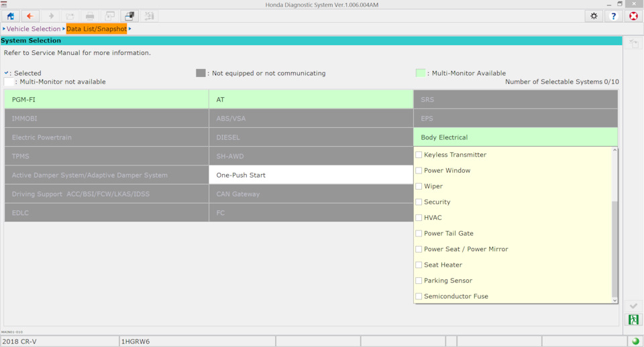This screenshot has height=347, width=644.
Task: Click the Driving Support ACC/BSI/FCW/LKAS/IDSS tile
Action: tap(107, 194)
